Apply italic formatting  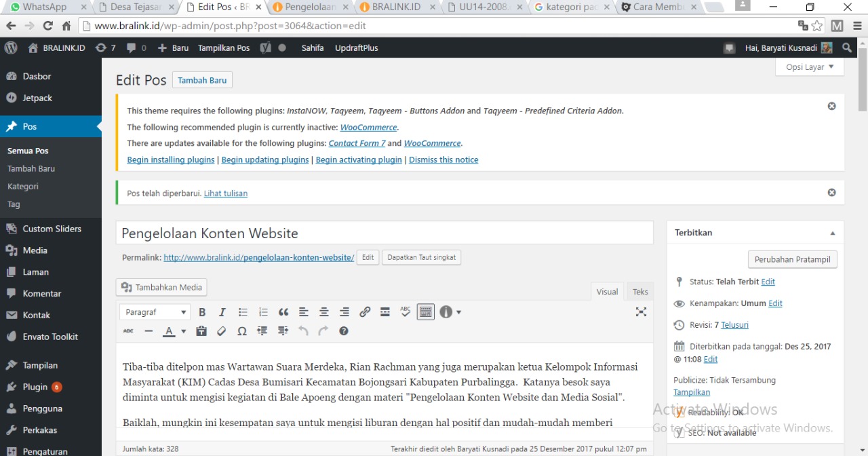(x=222, y=312)
